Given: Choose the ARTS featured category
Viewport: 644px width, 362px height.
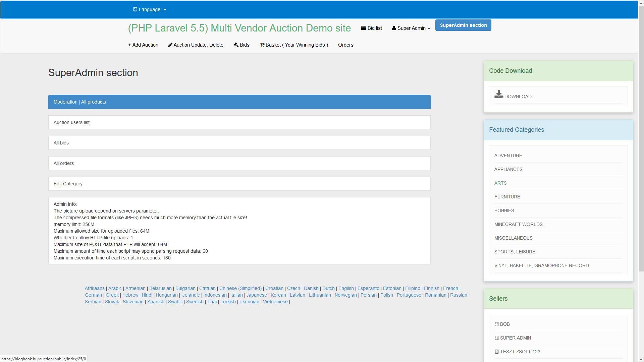Looking at the screenshot, I should click(500, 183).
